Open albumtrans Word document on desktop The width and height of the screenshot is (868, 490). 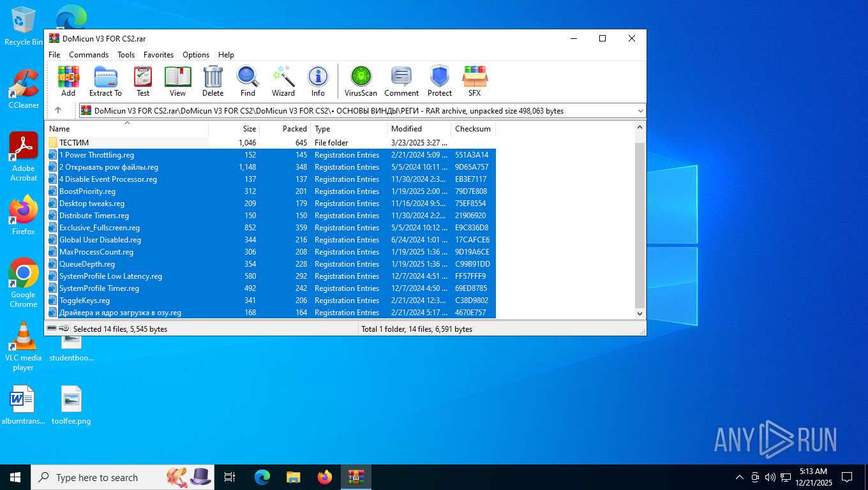coord(24,406)
